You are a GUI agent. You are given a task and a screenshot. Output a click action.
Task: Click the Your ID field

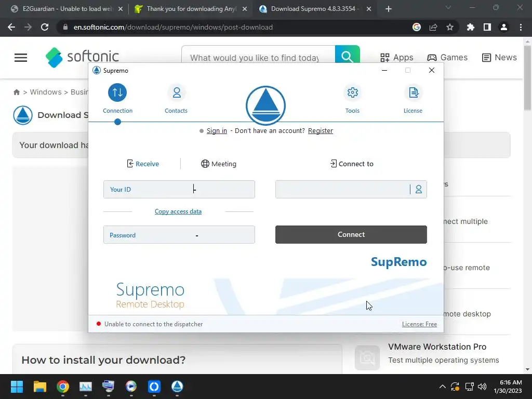click(x=179, y=189)
